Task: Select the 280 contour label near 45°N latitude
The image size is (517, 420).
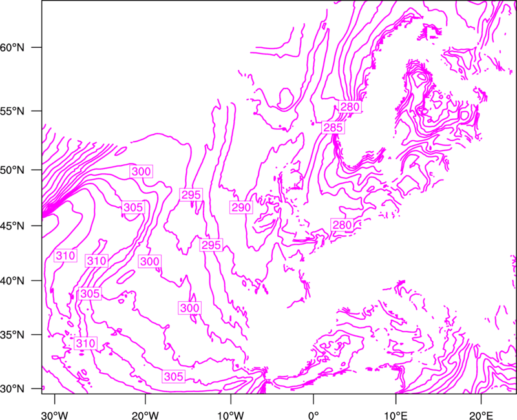Action: (343, 225)
